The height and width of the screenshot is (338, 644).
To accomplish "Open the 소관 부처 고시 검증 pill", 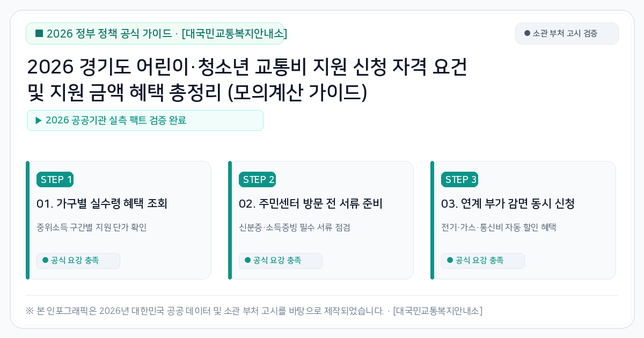I will pos(567,33).
